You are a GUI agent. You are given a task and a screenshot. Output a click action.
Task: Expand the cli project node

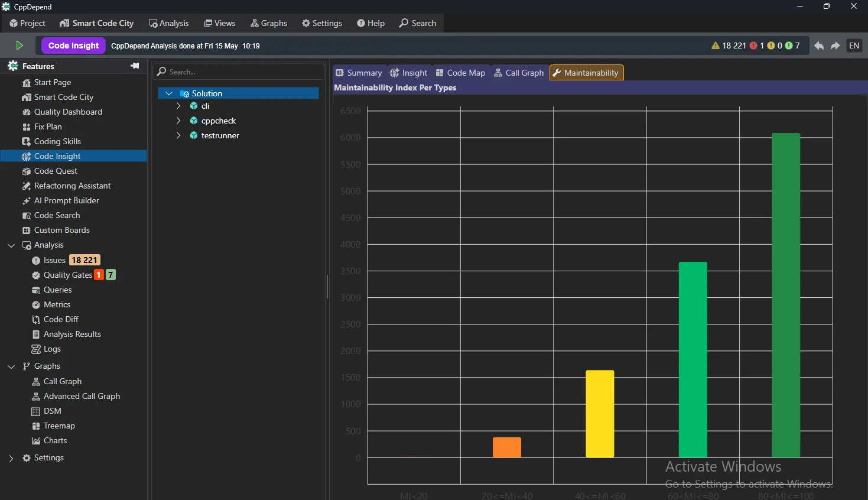pyautogui.click(x=178, y=106)
